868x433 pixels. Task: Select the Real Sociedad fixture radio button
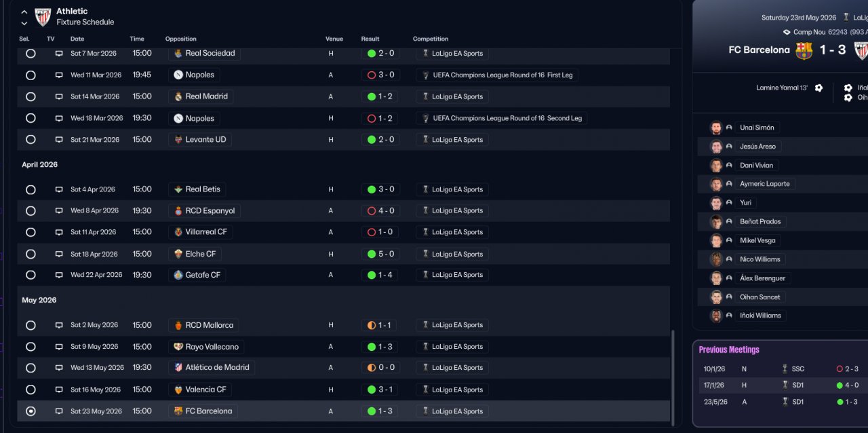pos(31,53)
